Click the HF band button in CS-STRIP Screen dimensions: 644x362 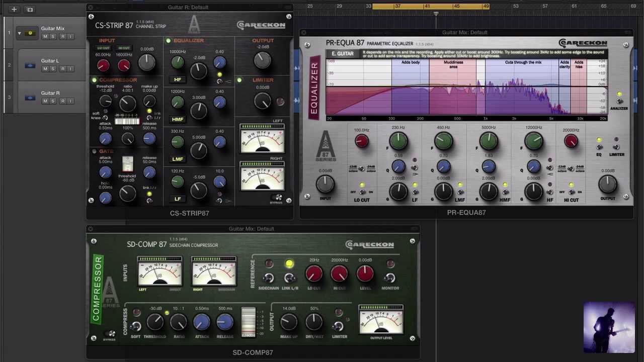tap(178, 79)
